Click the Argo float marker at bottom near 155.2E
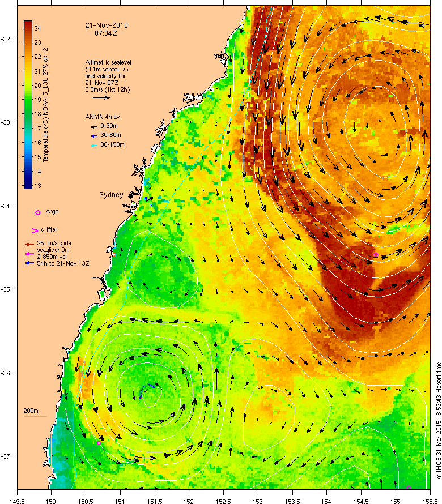 [x=409, y=488]
